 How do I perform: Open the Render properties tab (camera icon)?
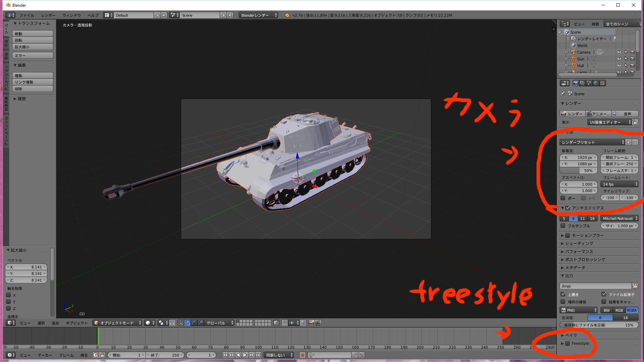[576, 83]
